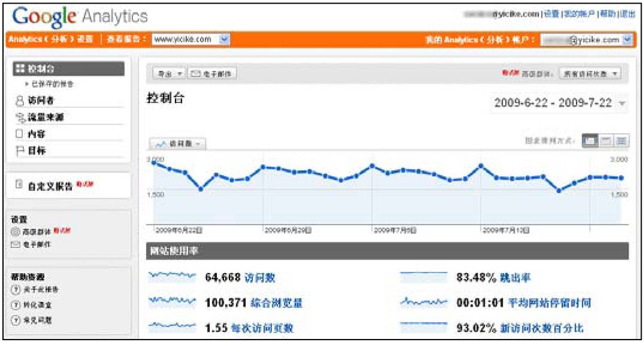Click the sparkline next to 64,668 访问数
The width and height of the screenshot is (644, 342).
pos(172,276)
